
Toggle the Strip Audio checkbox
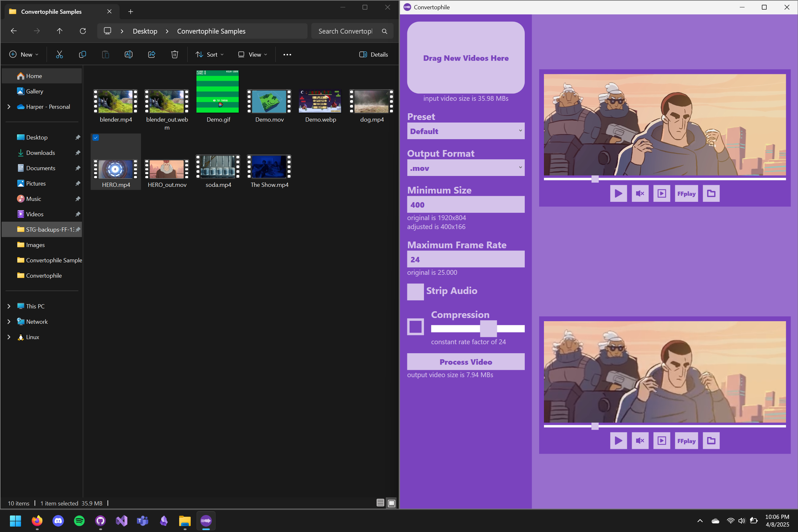tap(415, 292)
